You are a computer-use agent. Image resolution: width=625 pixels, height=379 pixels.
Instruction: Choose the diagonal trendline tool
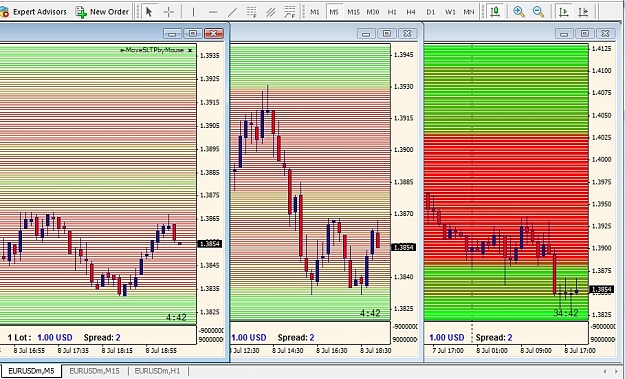click(x=232, y=12)
